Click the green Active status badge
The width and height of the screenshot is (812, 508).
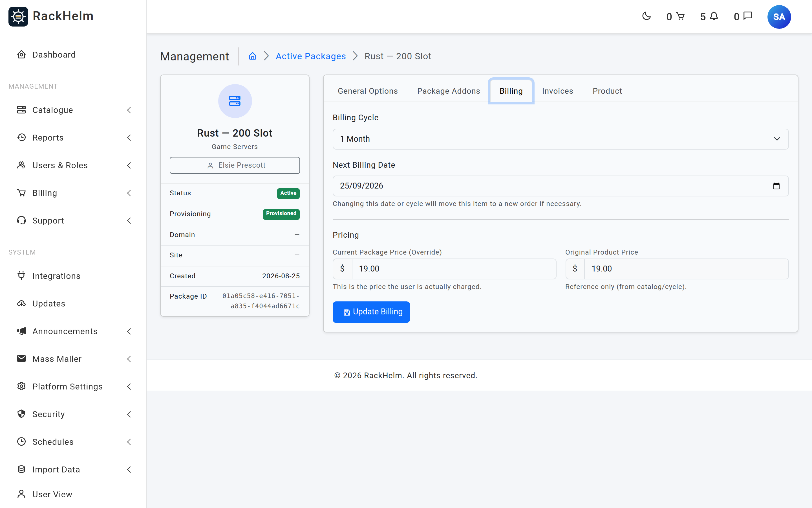pyautogui.click(x=288, y=193)
